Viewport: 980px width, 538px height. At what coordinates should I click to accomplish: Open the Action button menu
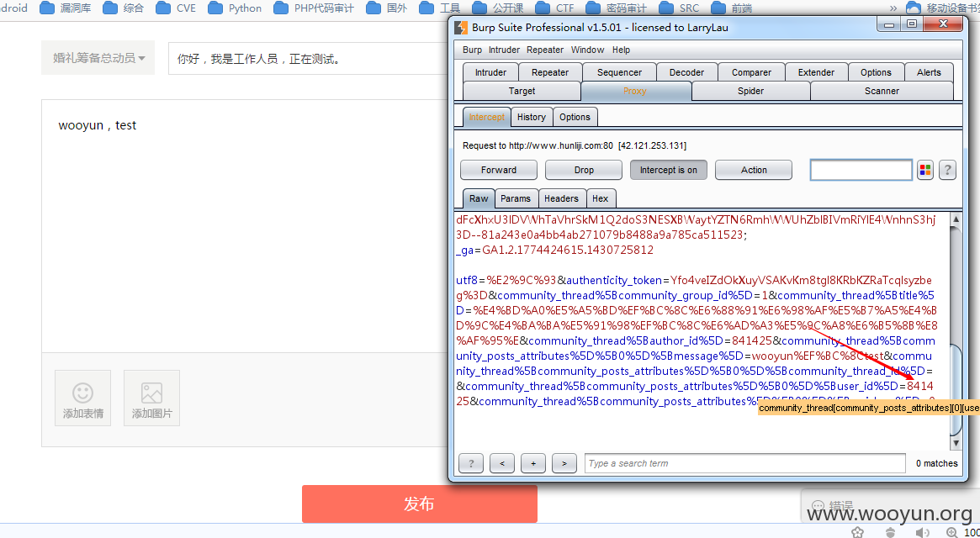click(x=754, y=170)
